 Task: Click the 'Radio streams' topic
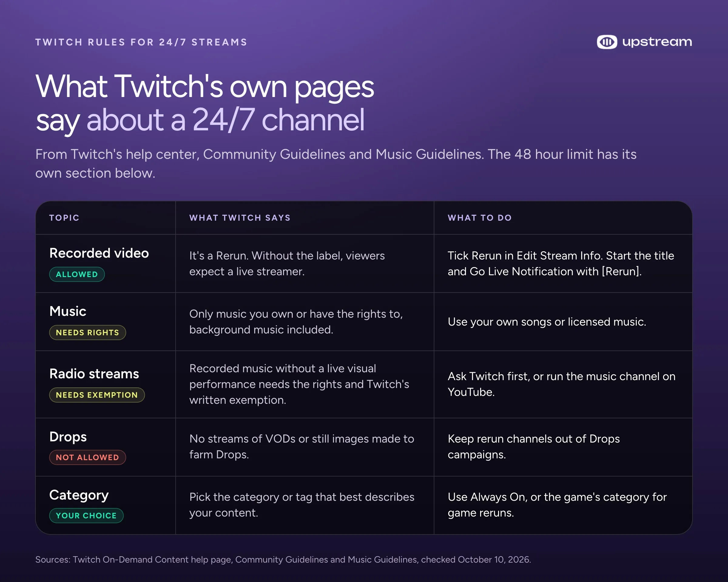[94, 374]
